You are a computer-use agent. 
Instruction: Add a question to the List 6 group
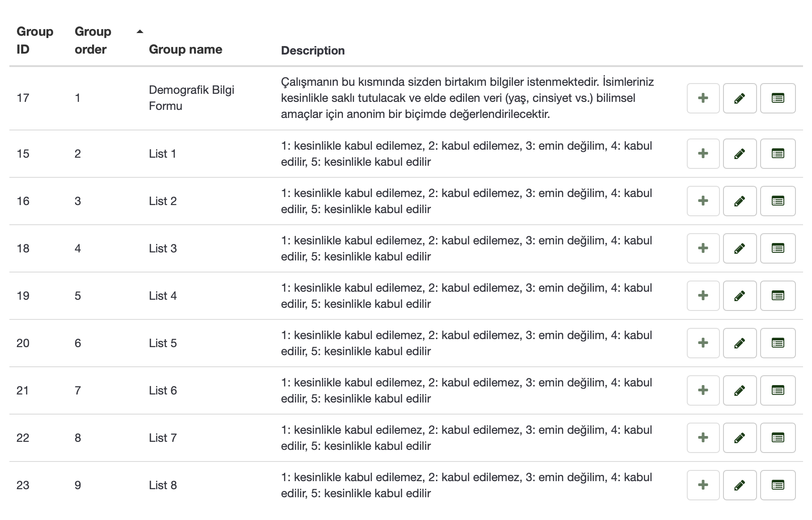pos(703,390)
